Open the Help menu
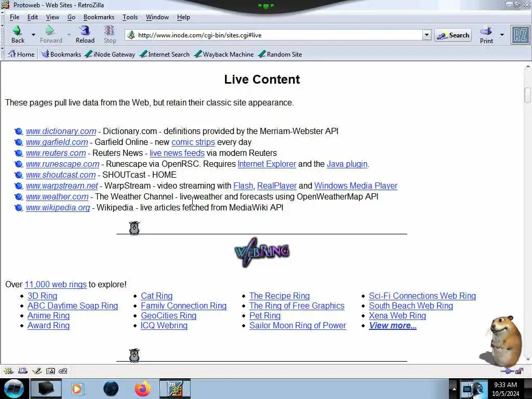 pos(183,17)
